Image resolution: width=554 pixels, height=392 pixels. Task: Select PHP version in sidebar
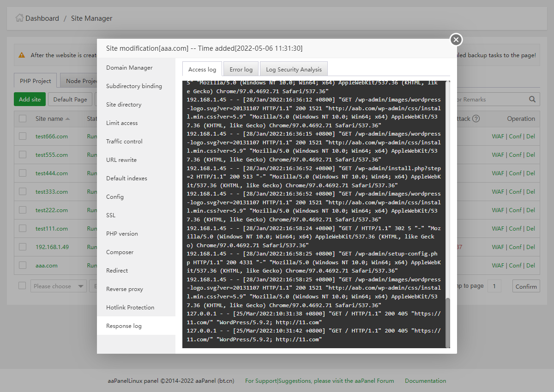click(x=122, y=234)
